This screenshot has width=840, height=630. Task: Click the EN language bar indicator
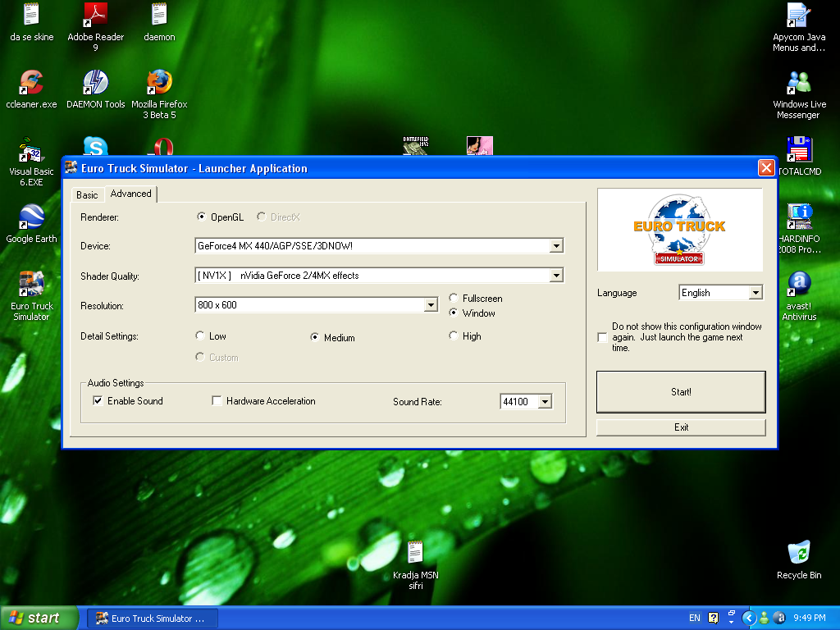[694, 618]
